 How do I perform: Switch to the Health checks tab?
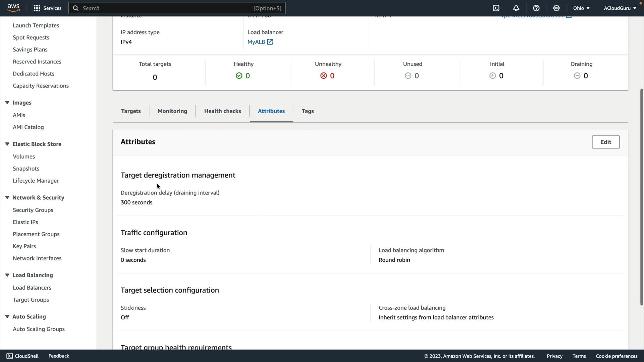(222, 111)
